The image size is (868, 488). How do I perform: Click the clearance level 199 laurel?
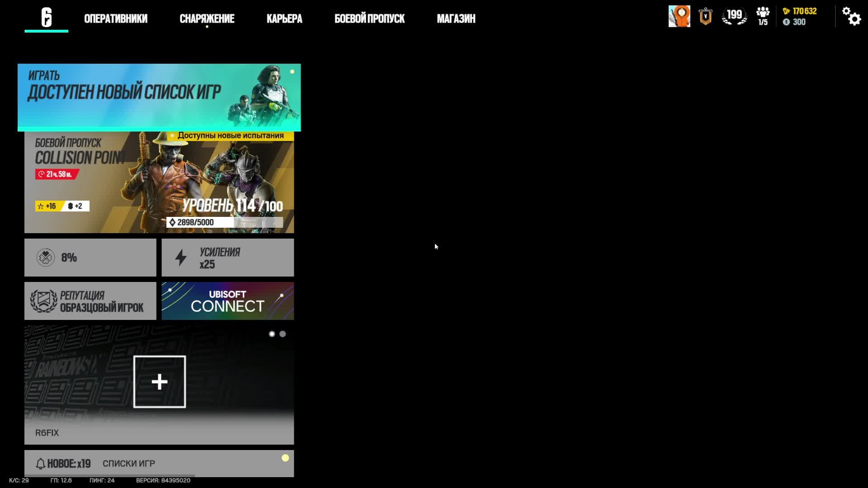coord(734,16)
